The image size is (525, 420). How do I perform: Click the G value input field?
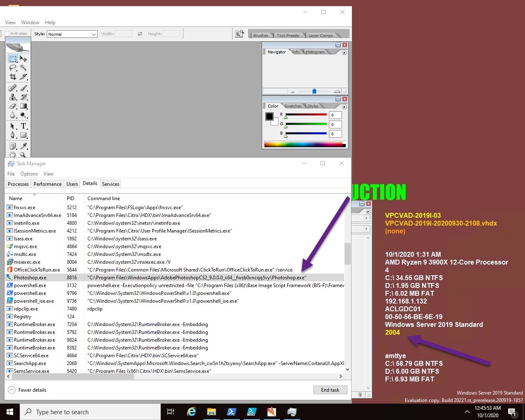click(x=336, y=124)
